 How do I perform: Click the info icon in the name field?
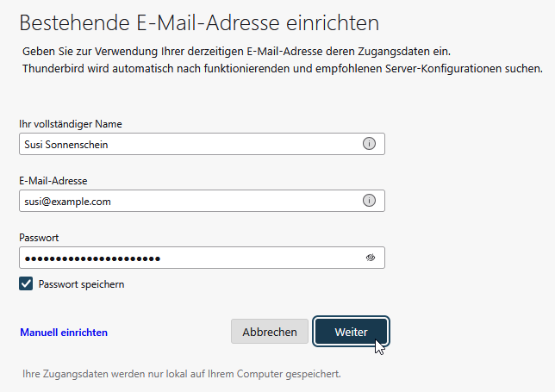coord(369,144)
